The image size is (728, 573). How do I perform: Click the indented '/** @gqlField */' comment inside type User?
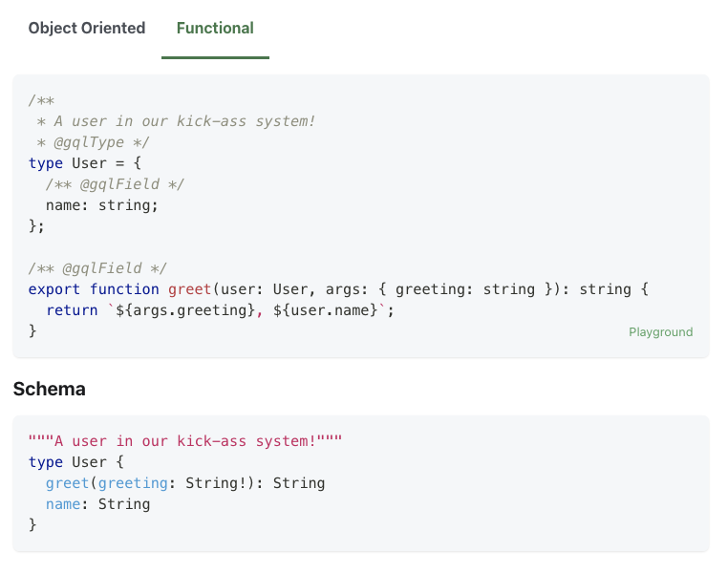pyautogui.click(x=116, y=184)
